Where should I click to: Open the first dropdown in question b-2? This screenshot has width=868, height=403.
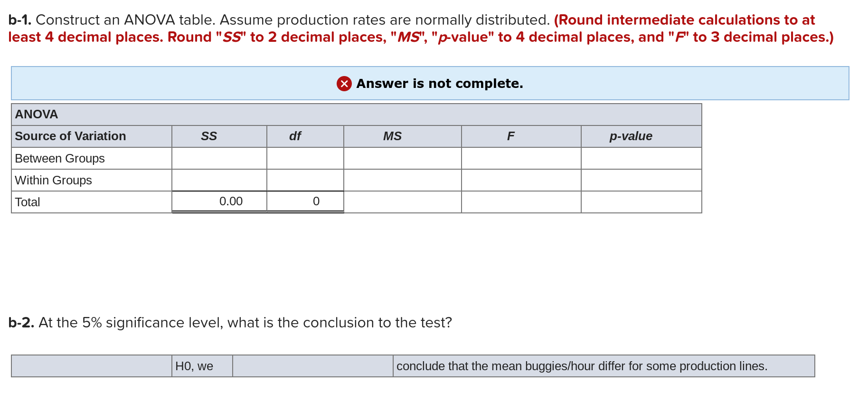pyautogui.click(x=91, y=366)
